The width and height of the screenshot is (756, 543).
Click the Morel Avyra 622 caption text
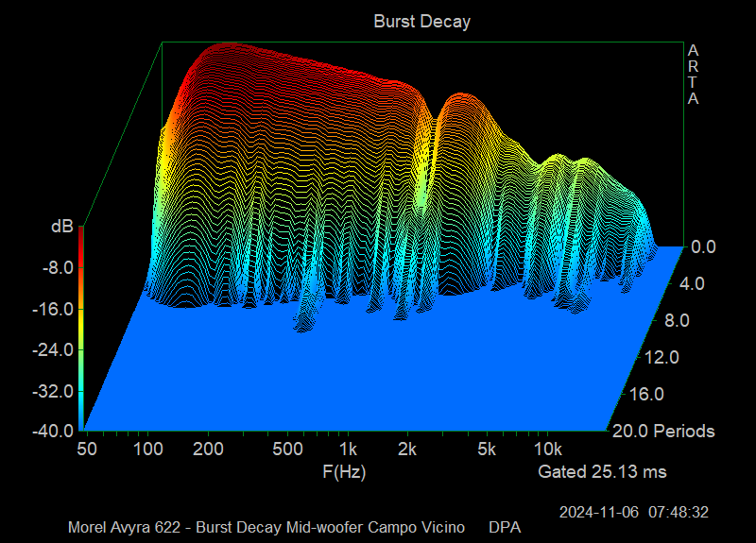tap(266, 527)
